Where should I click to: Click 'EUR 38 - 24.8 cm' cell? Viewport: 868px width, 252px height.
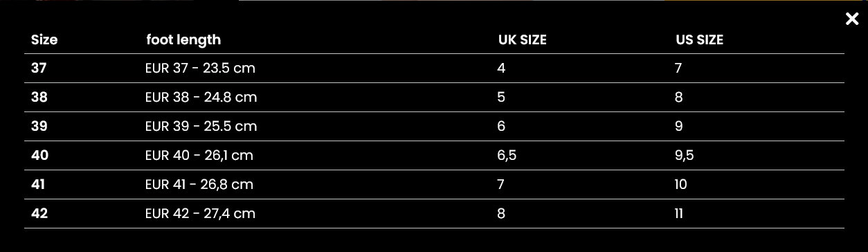tap(201, 98)
